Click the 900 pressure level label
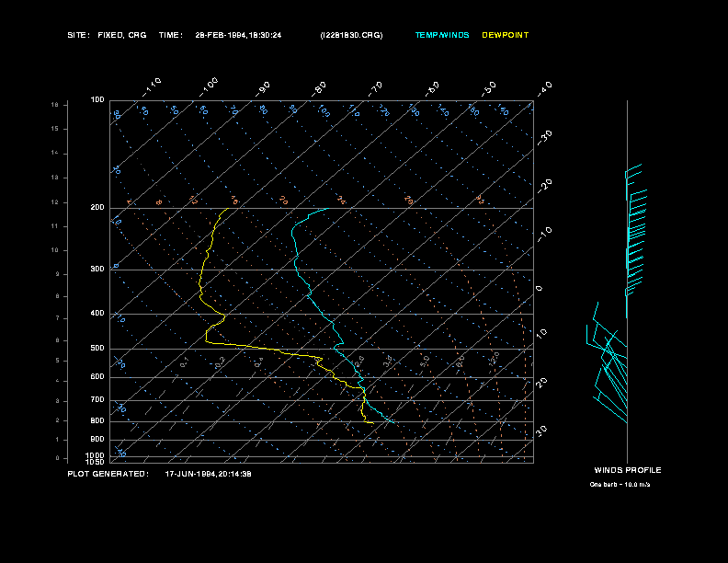Screen dimensions: 728x563 (97, 440)
